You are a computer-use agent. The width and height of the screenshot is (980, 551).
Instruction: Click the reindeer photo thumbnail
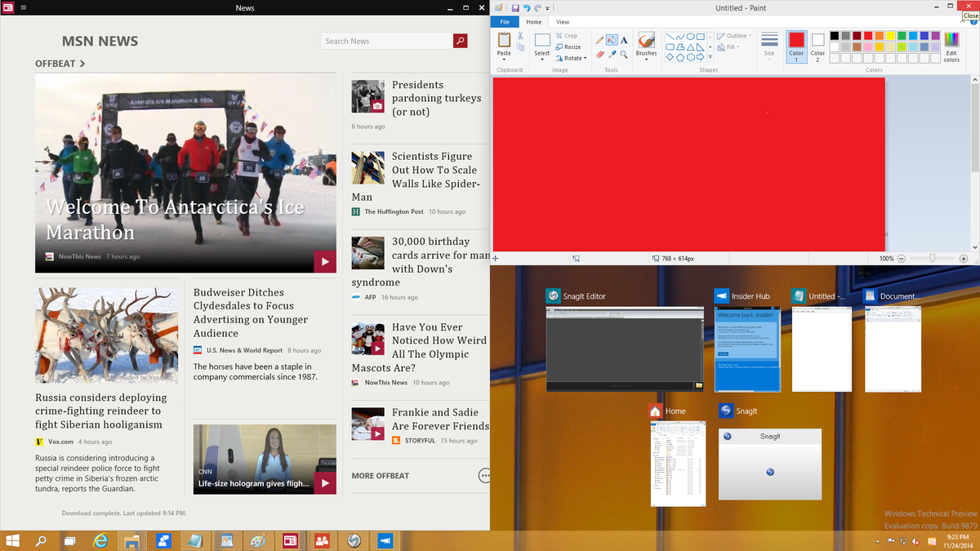(106, 335)
